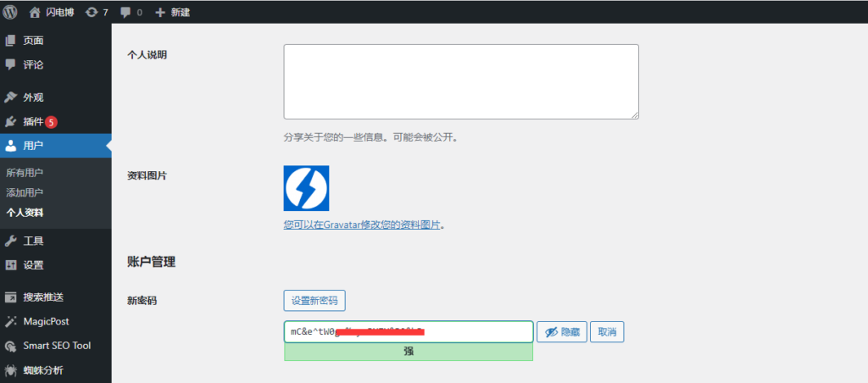Click the 插件 plugin plug icon
The height and width of the screenshot is (383, 868).
10,122
